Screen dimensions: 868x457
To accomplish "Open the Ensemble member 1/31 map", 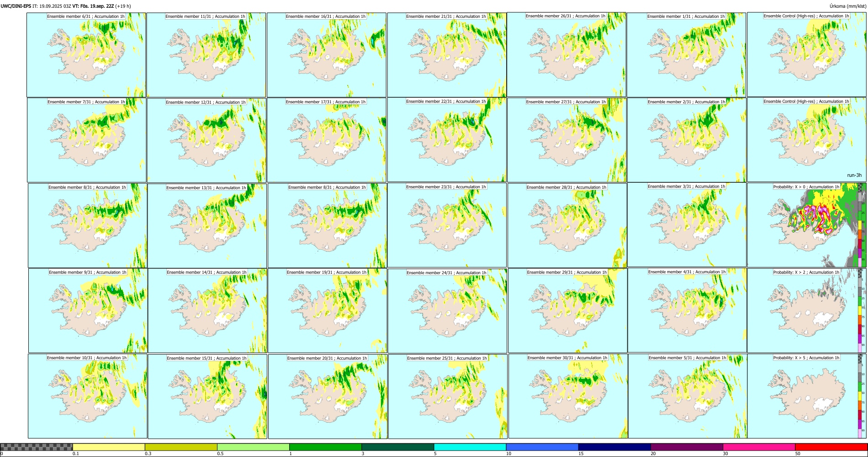I will tap(687, 55).
